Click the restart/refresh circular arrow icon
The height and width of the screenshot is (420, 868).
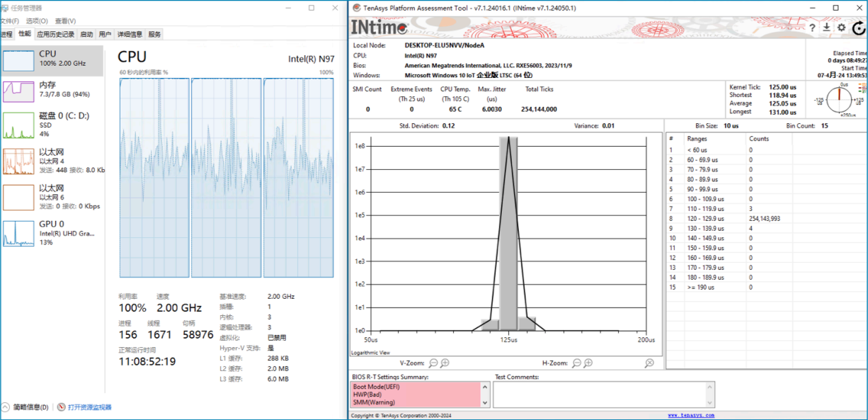pyautogui.click(x=858, y=28)
